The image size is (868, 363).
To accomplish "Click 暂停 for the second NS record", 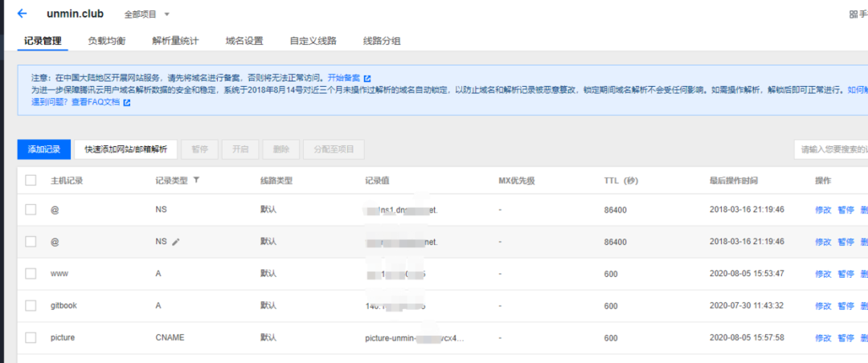I will point(845,242).
